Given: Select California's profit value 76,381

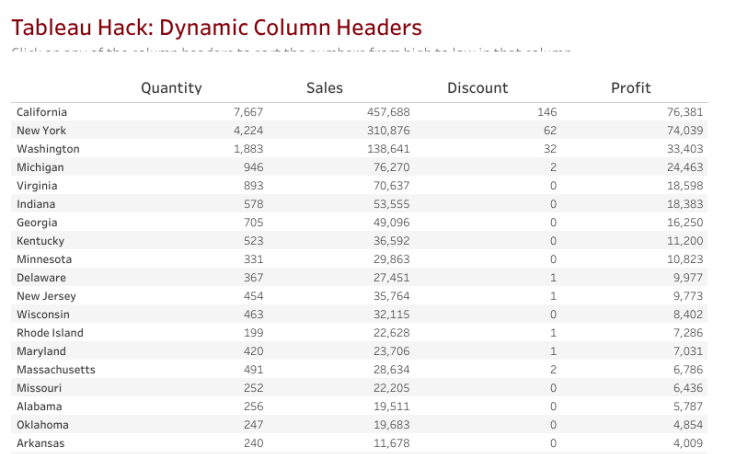Looking at the screenshot, I should point(685,112).
